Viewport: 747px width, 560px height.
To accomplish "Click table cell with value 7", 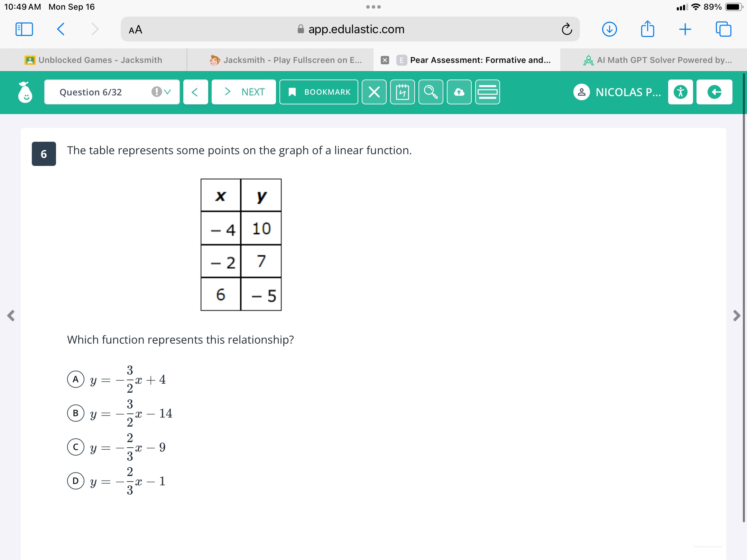I will tap(261, 261).
